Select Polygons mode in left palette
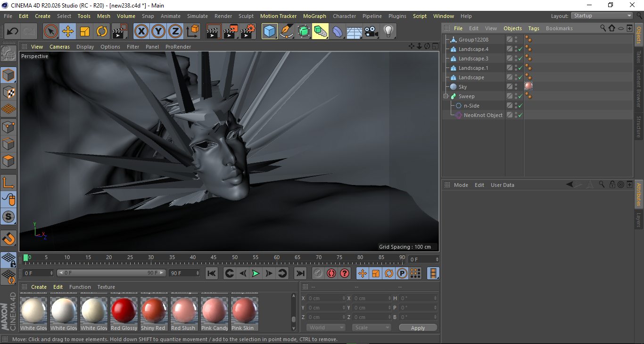The height and width of the screenshot is (344, 644). (x=8, y=161)
